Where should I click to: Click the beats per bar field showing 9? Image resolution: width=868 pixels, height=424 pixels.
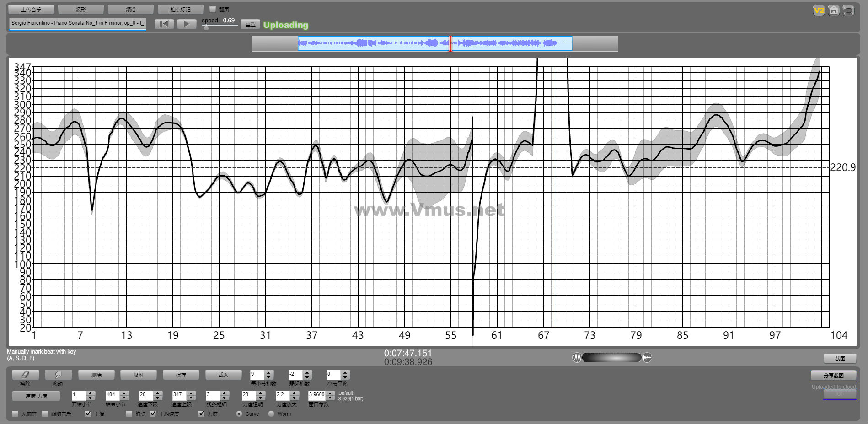[257, 375]
